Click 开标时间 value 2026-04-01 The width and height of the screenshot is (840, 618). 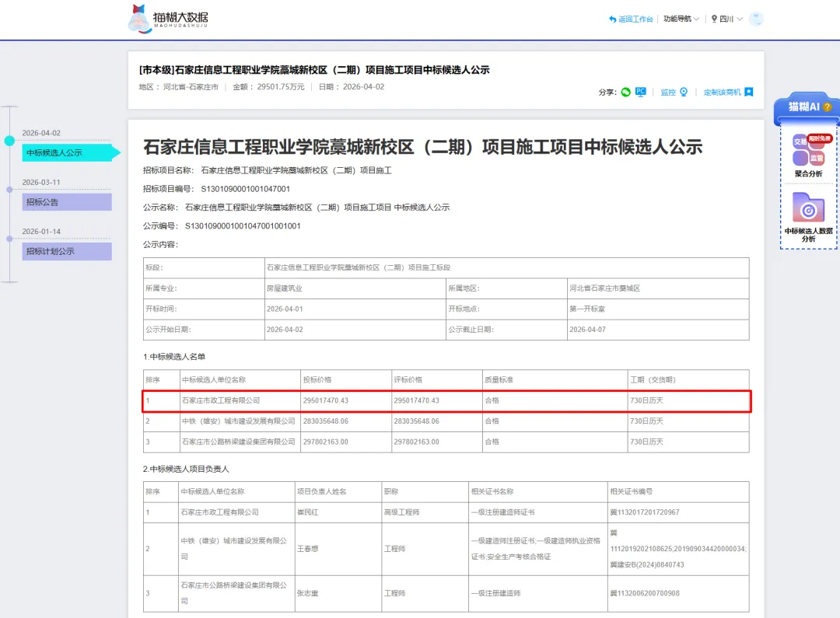pyautogui.click(x=285, y=309)
